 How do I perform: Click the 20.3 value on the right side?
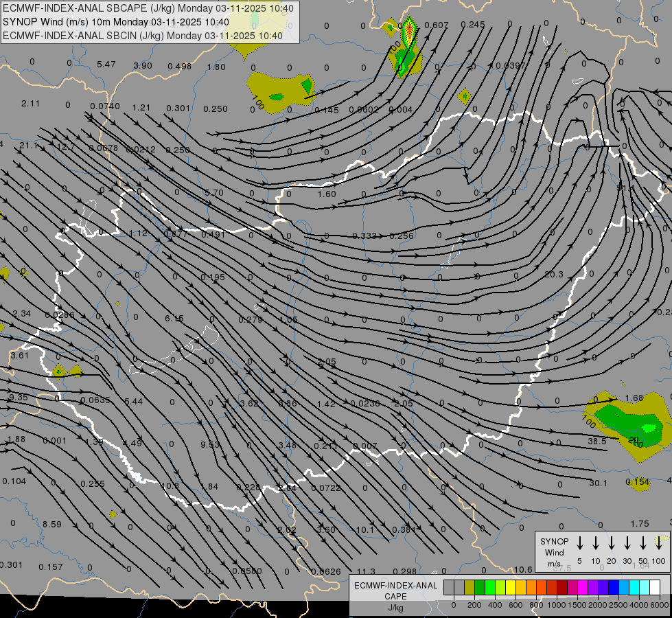(554, 274)
